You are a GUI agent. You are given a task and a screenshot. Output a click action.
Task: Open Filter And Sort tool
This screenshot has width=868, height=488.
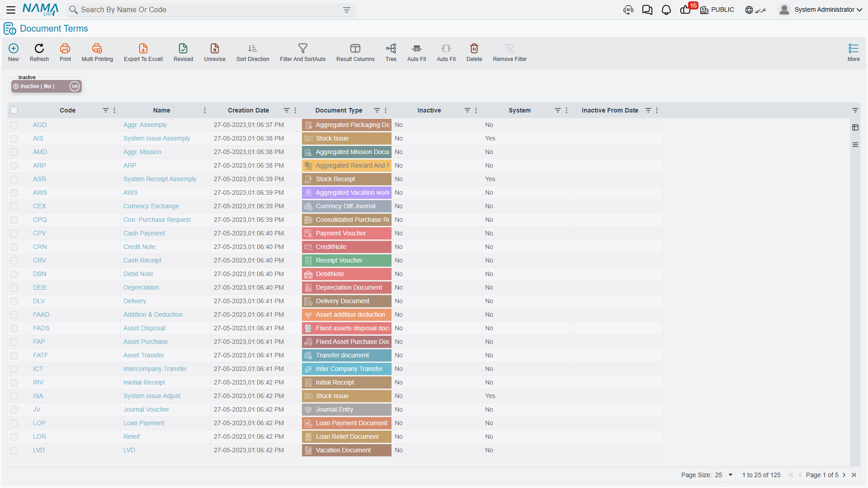pos(303,48)
